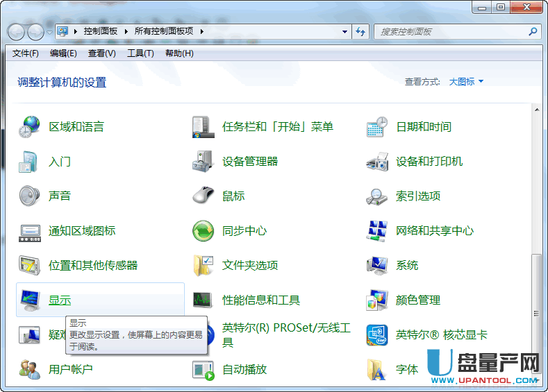Open the address bar history dropdown arrow

click(x=345, y=31)
